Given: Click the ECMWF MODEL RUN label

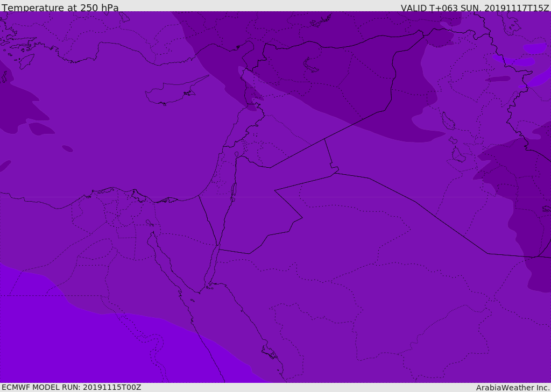Looking at the screenshot, I should point(71,387).
